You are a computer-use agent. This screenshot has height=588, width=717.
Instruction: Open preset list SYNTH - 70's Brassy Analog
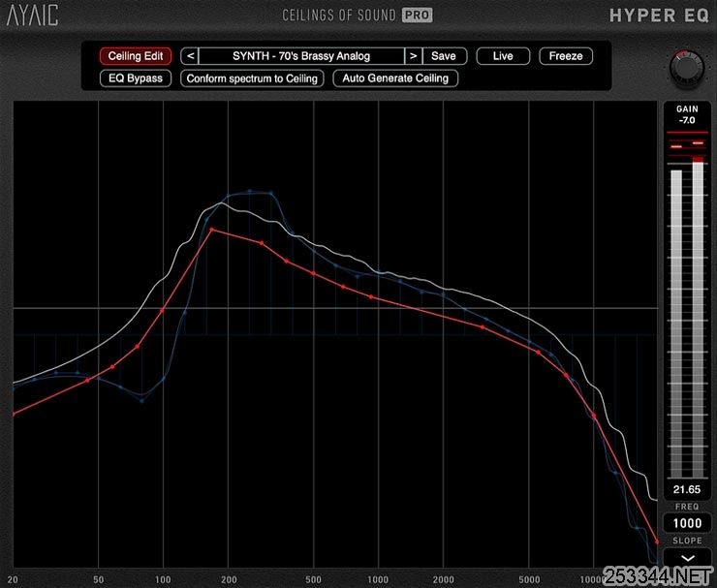301,56
